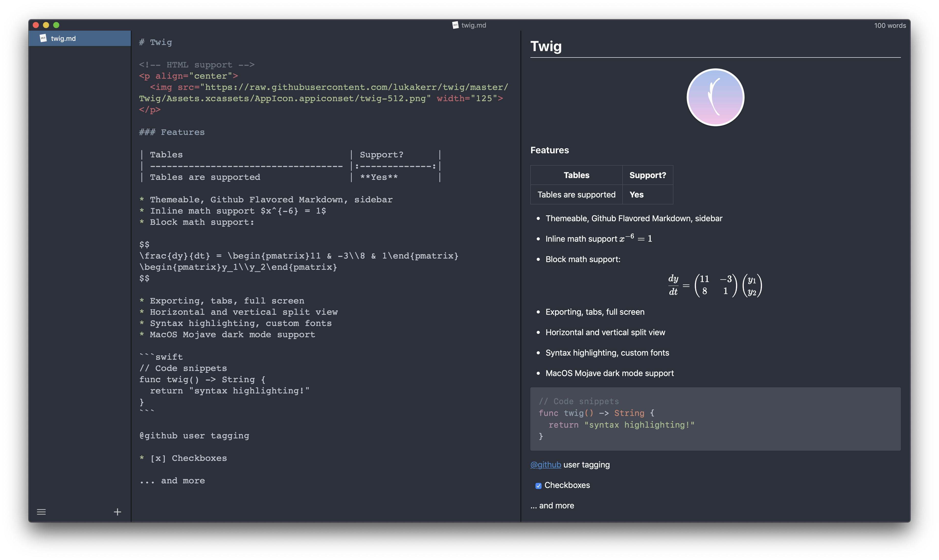This screenshot has width=939, height=560.
Task: Click the rendered code snippet block in preview
Action: click(715, 419)
